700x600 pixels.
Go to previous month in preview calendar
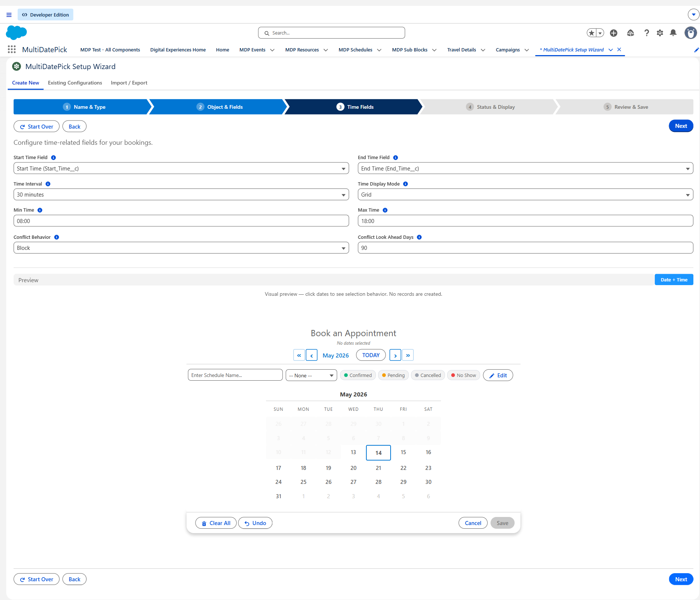312,355
